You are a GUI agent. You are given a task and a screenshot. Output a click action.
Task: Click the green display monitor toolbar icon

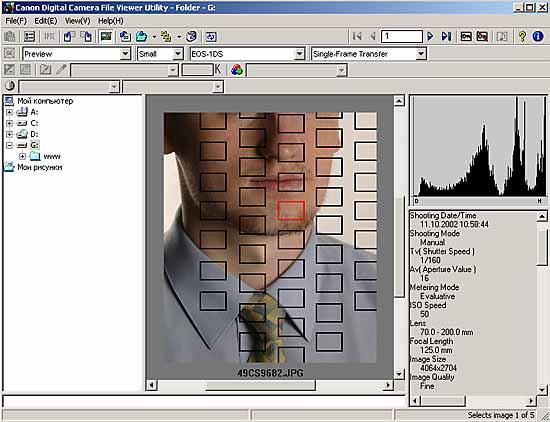[x=106, y=36]
